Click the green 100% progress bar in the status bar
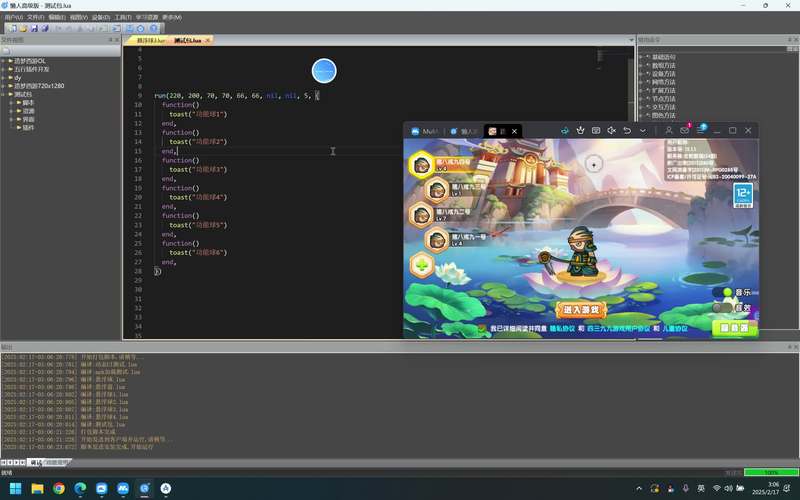The width and height of the screenshot is (800, 500). pyautogui.click(x=771, y=472)
